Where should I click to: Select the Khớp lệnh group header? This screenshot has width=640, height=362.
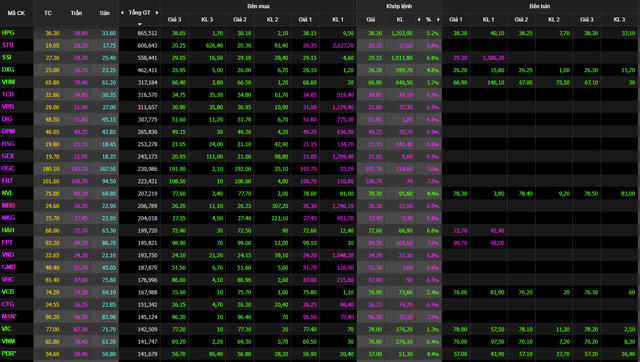click(399, 6)
